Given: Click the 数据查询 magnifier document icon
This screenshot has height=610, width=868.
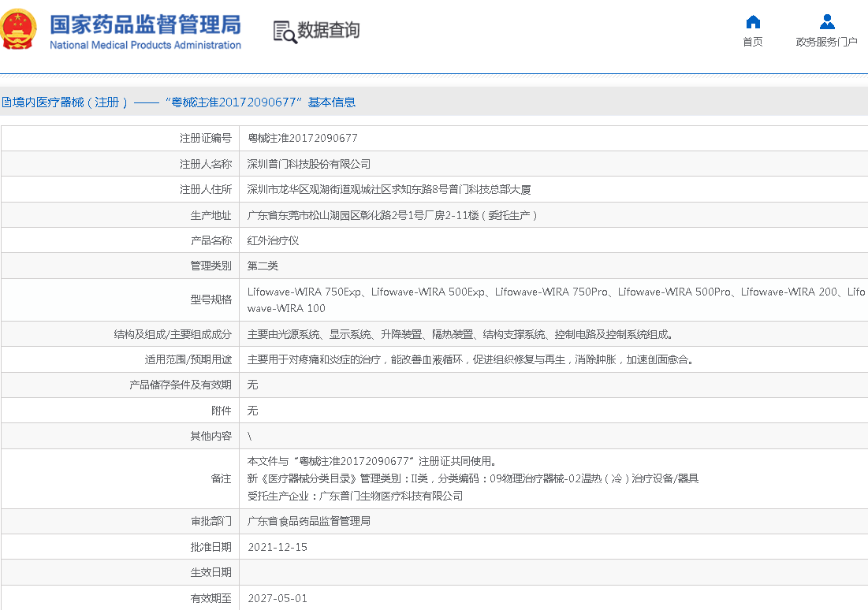Looking at the screenshot, I should tap(285, 31).
